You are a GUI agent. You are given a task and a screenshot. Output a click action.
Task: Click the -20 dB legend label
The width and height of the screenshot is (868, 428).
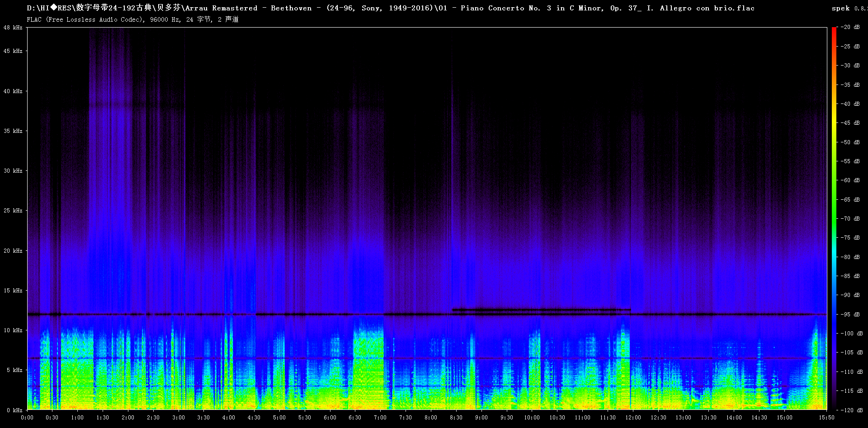850,27
